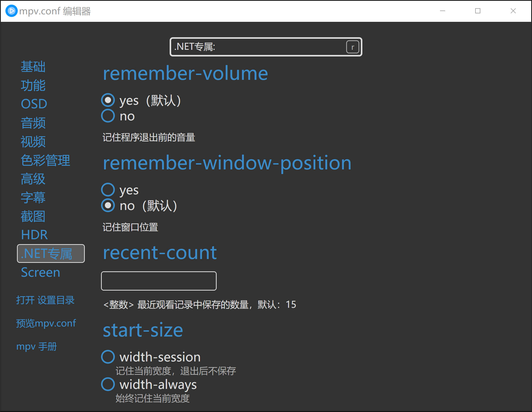The image size is (532, 412).
Task: Switch to the OSD section
Action: point(34,104)
